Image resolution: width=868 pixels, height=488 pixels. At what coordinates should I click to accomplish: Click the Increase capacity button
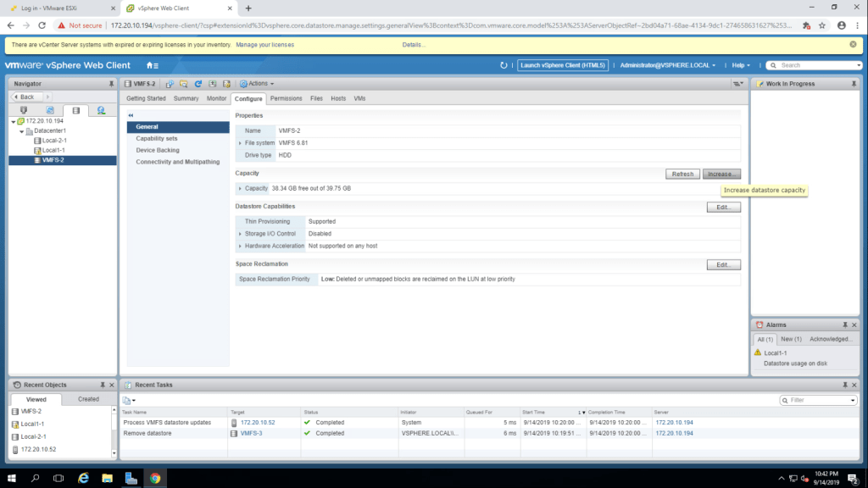point(721,174)
